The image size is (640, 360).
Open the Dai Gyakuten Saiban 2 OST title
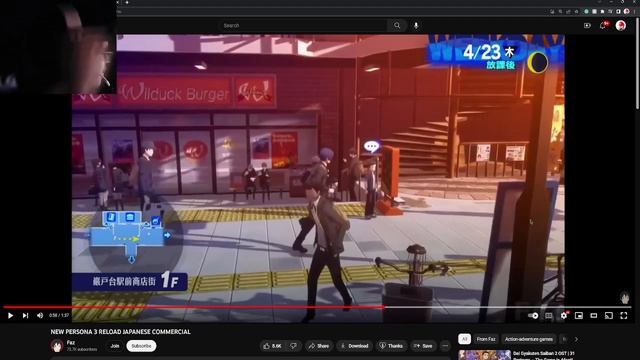[543, 355]
